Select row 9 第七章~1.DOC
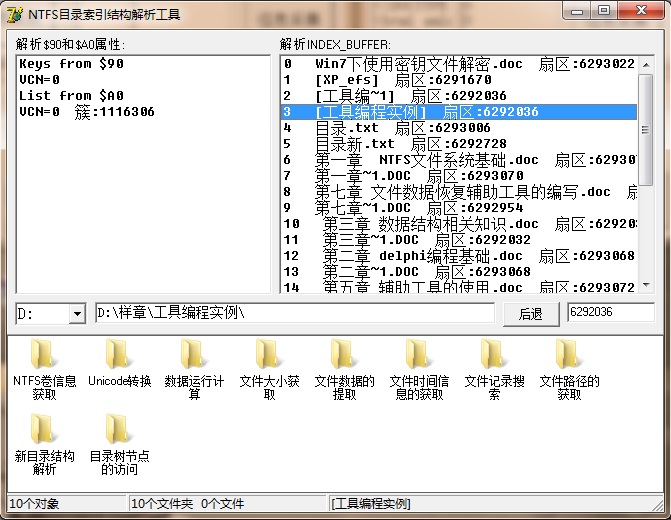671x520 pixels. pos(459,208)
